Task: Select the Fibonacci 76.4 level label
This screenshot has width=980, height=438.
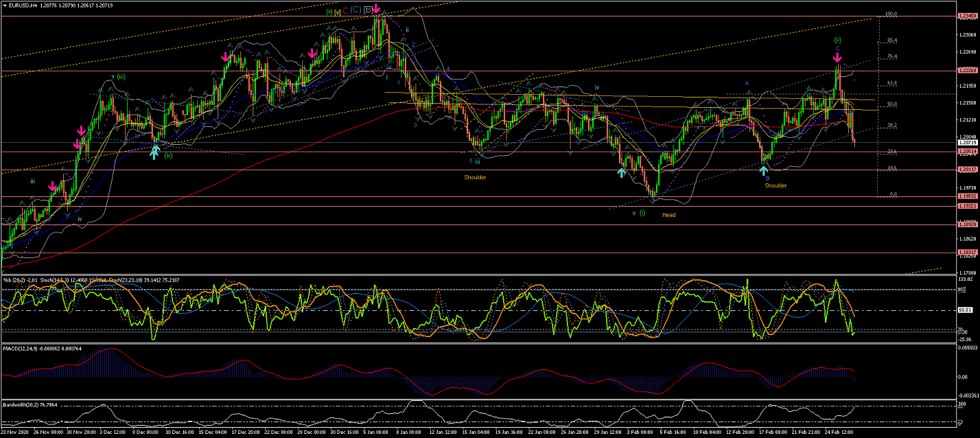Action: pos(892,56)
